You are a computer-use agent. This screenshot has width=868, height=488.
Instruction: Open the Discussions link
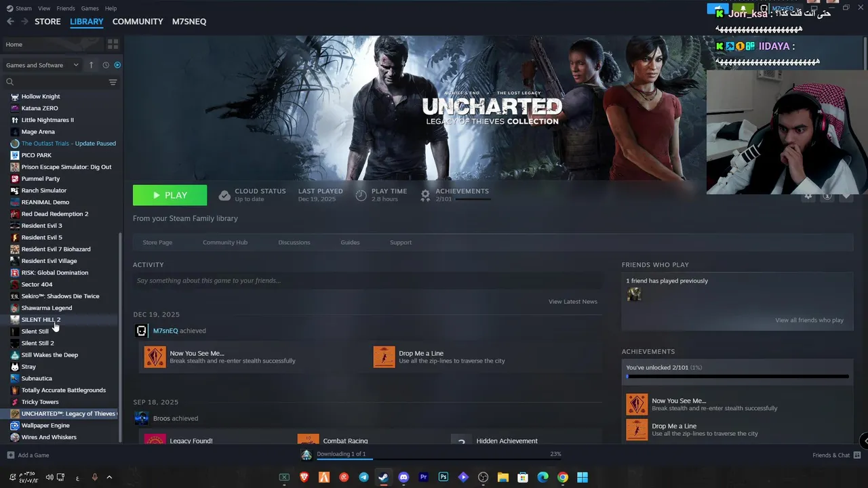tap(294, 242)
